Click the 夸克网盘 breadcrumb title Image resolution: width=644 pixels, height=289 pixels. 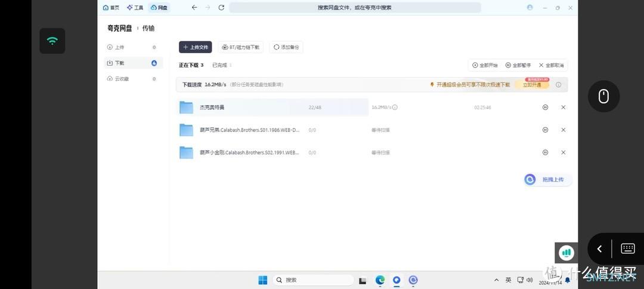119,29
